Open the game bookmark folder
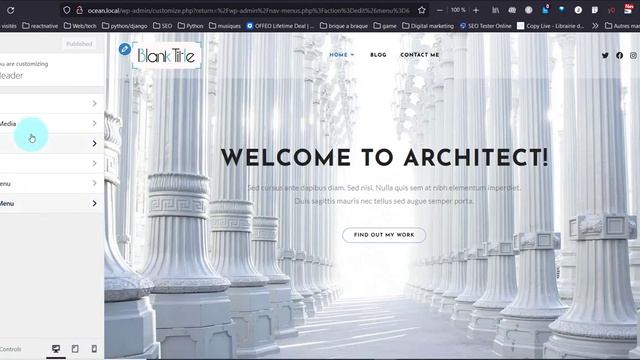This screenshot has height=360, width=640. pos(385,26)
